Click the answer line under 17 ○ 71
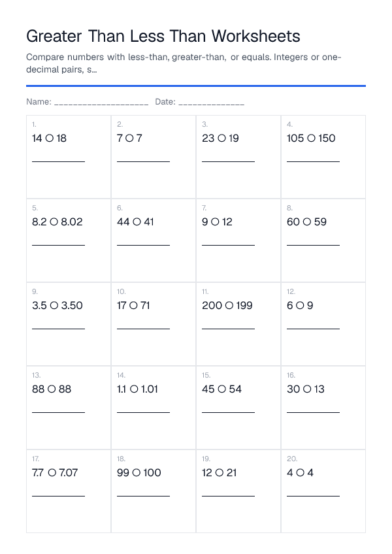The width and height of the screenshot is (392, 554). 144,329
